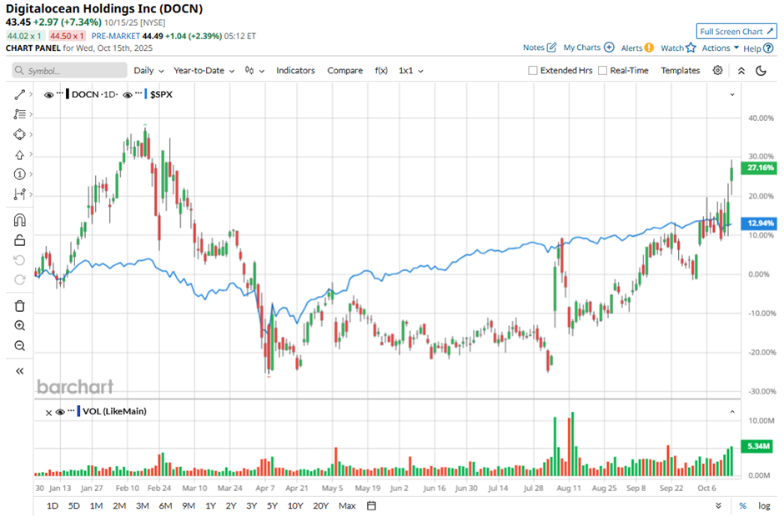Open the Templates menu
Viewport: 784px width, 532px height.
coord(681,71)
